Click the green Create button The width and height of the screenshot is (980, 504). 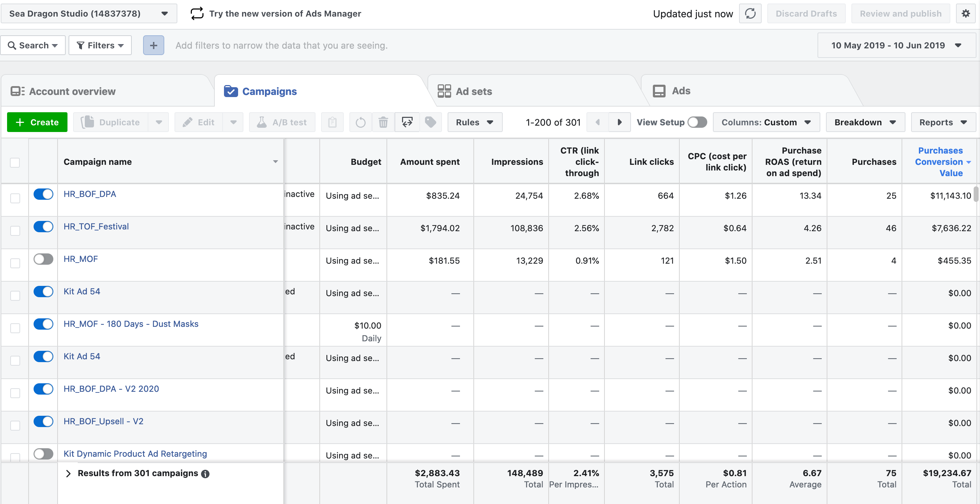[37, 122]
